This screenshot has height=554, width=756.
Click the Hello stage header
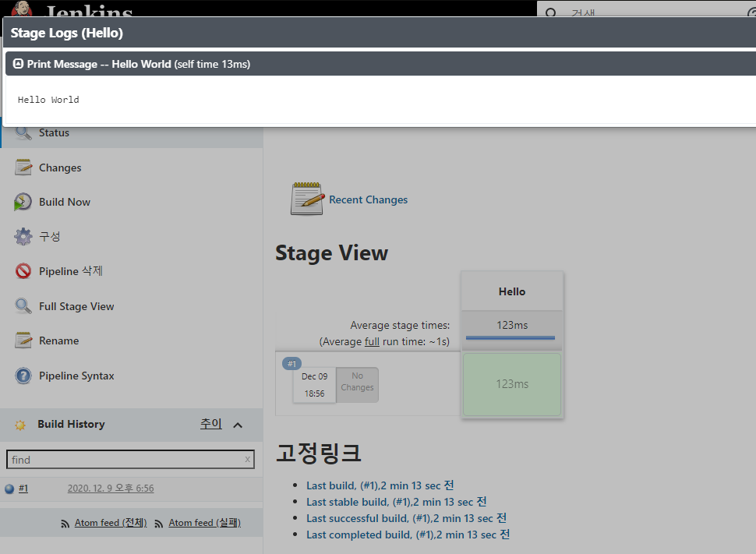512,291
